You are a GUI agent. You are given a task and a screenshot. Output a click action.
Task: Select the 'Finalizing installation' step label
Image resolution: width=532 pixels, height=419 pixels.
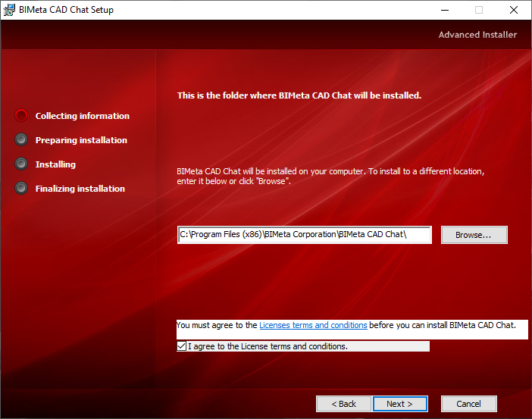click(x=80, y=189)
